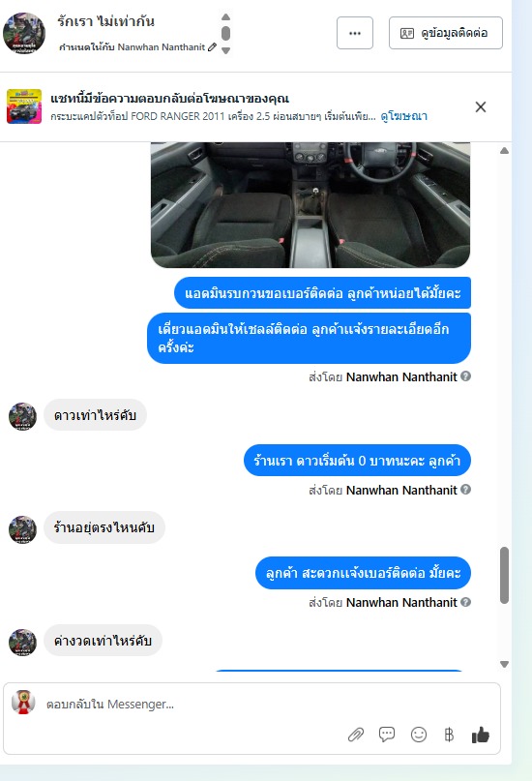
Task: Open the emoji picker smiley icon
Action: point(419,735)
